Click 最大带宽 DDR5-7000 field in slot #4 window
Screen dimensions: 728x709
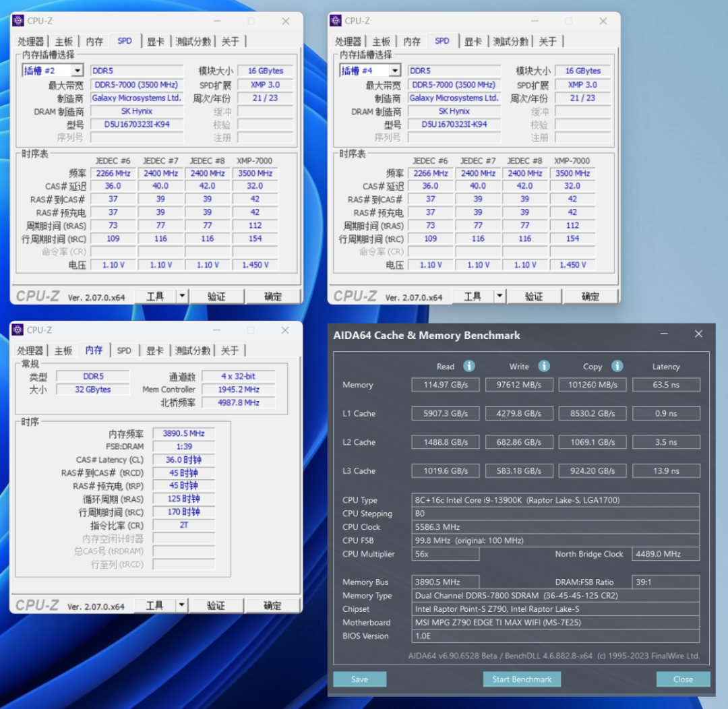[x=454, y=84]
